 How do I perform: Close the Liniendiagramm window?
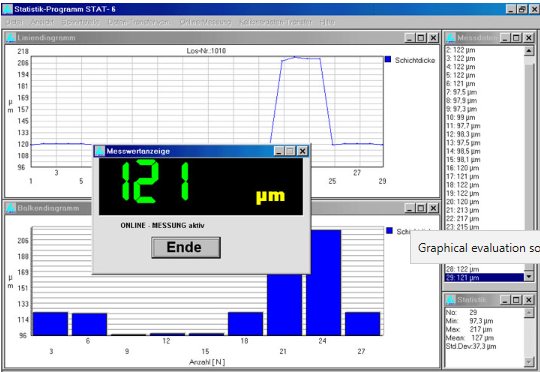(433, 38)
